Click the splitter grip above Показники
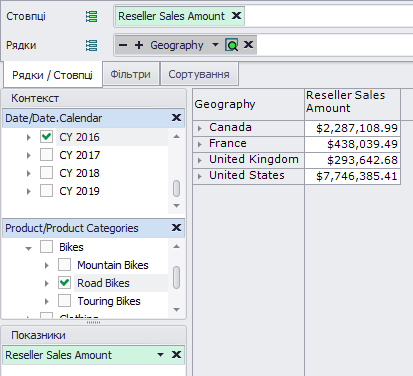The width and height of the screenshot is (413, 376). [x=93, y=323]
